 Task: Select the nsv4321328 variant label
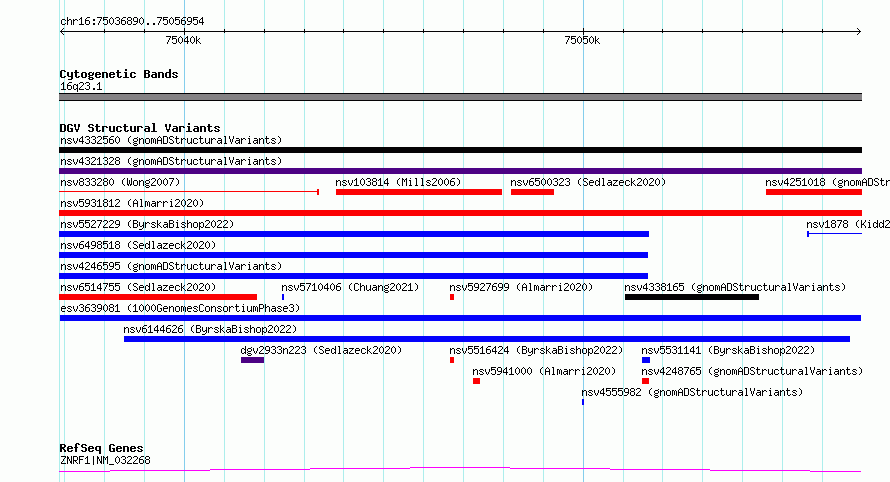click(171, 161)
